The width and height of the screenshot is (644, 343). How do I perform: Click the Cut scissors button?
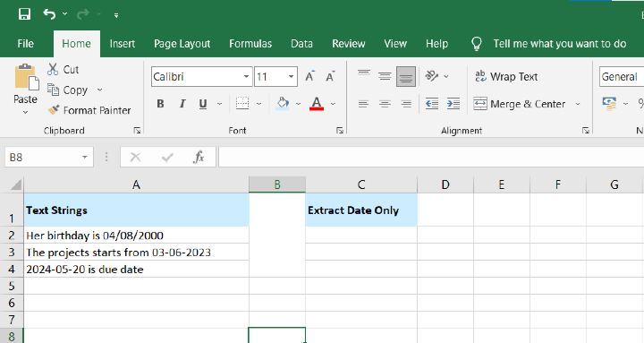63,69
